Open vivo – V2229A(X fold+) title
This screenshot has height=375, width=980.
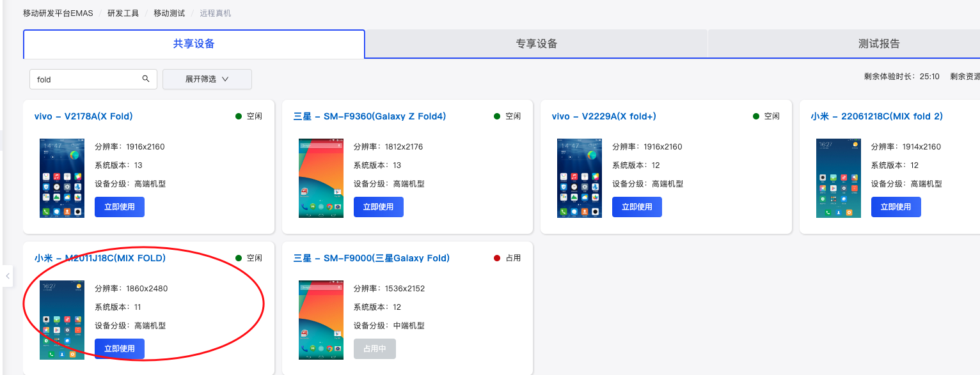click(604, 116)
